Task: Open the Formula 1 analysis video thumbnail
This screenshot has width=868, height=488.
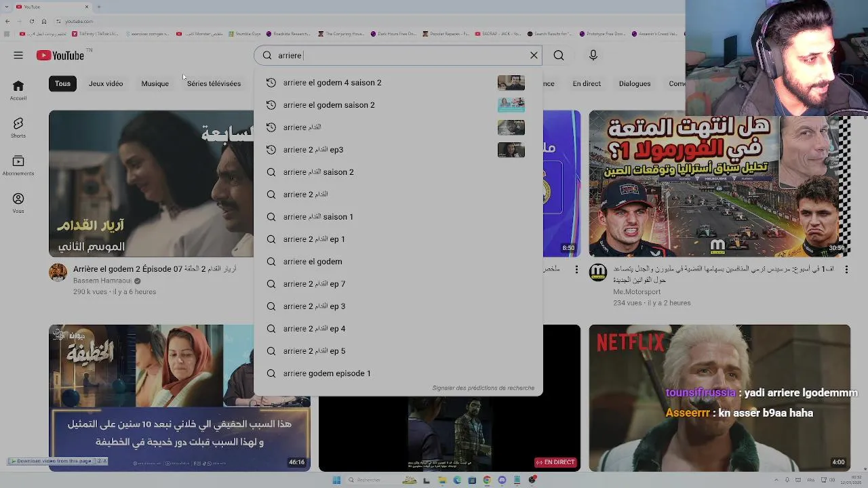Action: [719, 184]
